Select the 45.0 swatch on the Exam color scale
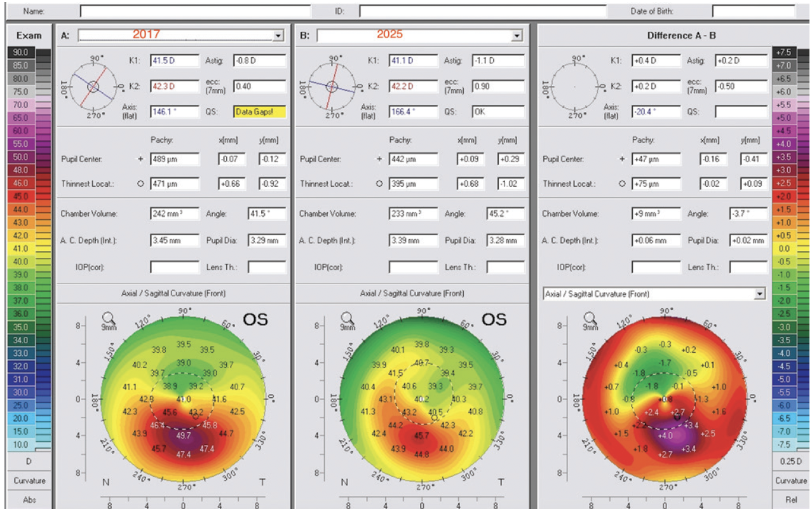Screen dimensions: 812x511 [x=21, y=196]
